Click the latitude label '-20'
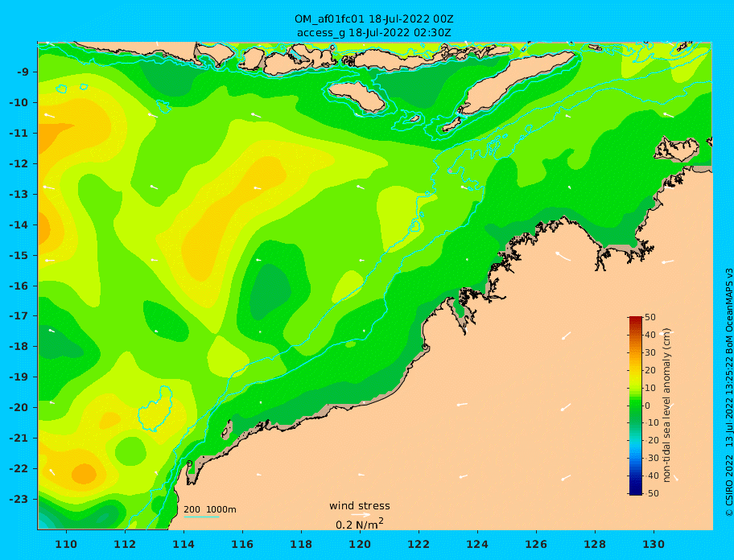Viewport: 734px width, 560px height. point(20,407)
